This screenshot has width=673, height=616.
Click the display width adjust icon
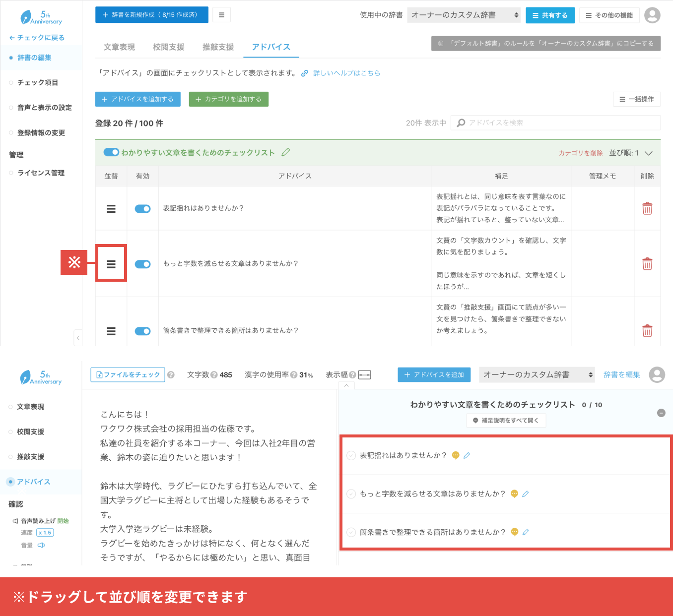[x=365, y=375]
